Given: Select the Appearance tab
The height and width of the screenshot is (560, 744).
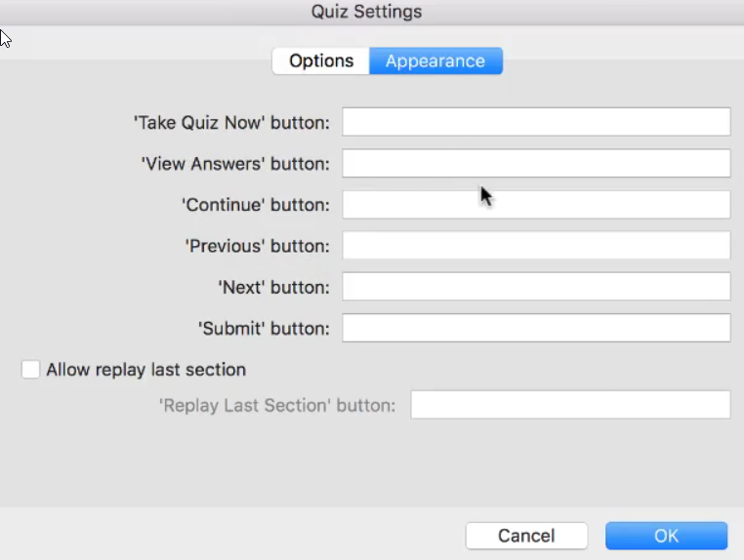Looking at the screenshot, I should 435,60.
